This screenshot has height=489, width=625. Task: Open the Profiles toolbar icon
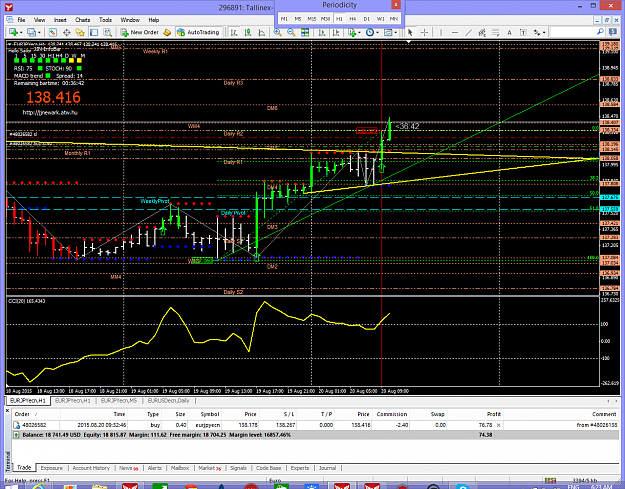31,32
